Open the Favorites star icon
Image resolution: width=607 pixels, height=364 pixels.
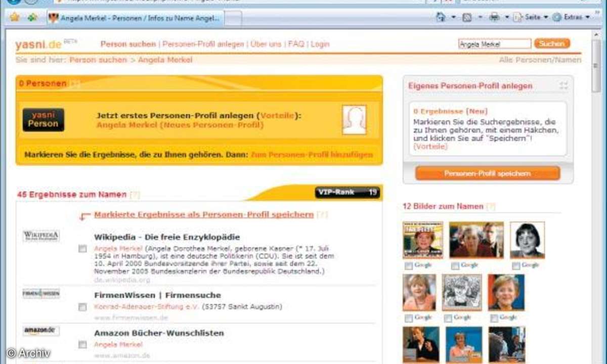14,17
